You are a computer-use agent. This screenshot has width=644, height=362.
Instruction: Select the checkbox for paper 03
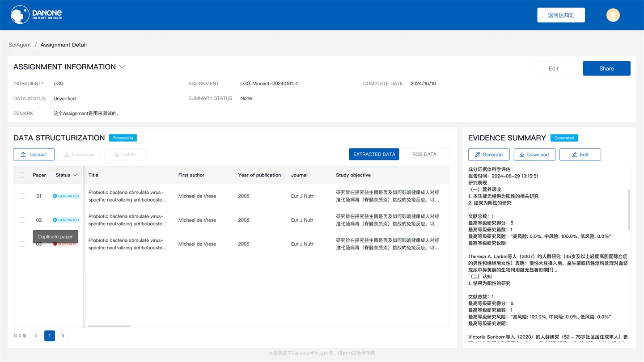click(21, 244)
